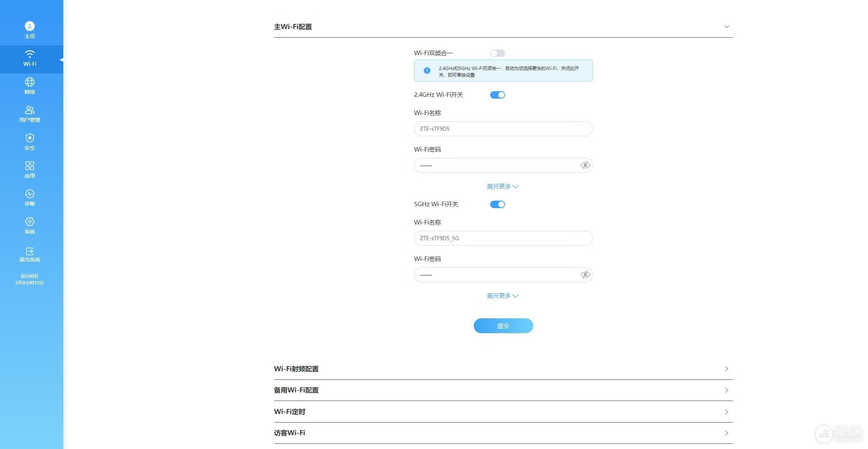Screen dimensions: 868x449
Task: Click the 2.4GHz Wi-Fi开关 label
Action: point(439,95)
